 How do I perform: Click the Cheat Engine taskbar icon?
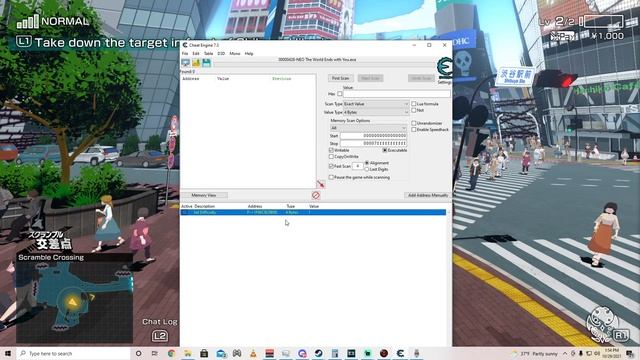pos(400,353)
